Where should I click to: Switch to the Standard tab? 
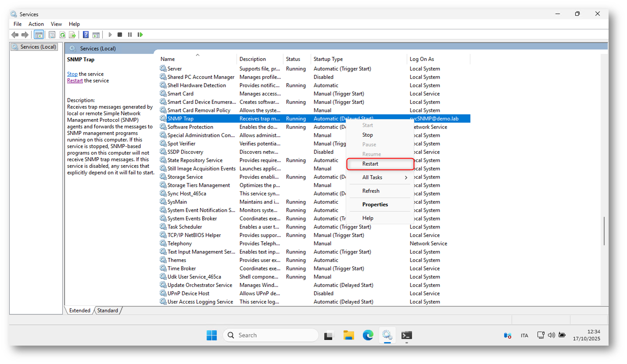[x=107, y=311]
